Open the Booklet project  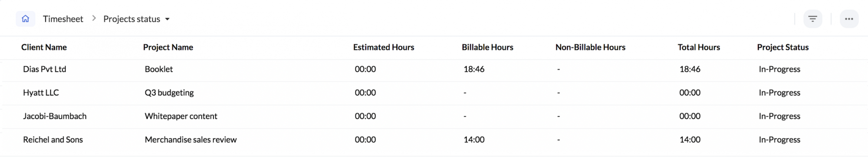pos(159,69)
